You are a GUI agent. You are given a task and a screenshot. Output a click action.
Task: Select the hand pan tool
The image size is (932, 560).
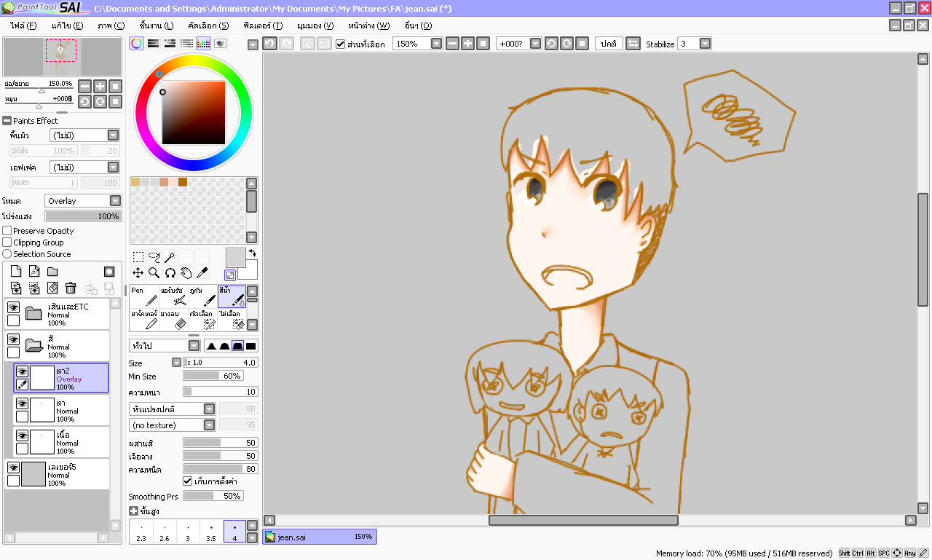coord(186,272)
